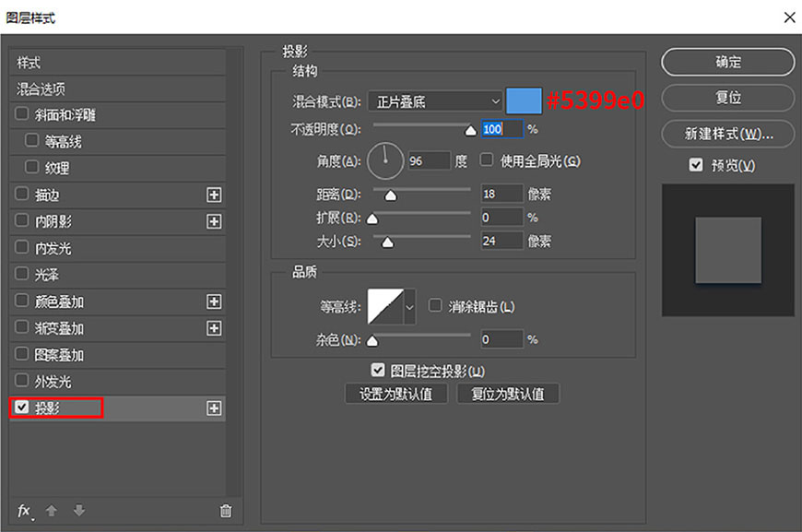The image size is (802, 532).
Task: Click the plus icon beside 描边
Action: 214,195
